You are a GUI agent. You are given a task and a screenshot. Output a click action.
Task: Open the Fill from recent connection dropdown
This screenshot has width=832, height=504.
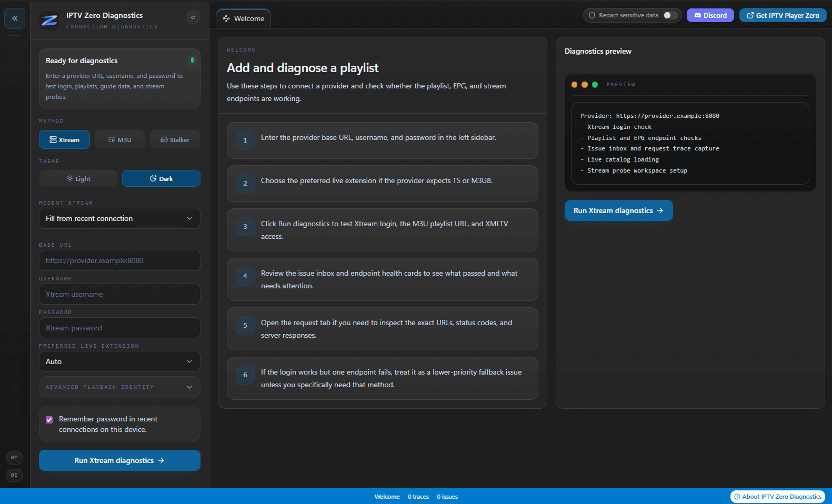coord(119,218)
